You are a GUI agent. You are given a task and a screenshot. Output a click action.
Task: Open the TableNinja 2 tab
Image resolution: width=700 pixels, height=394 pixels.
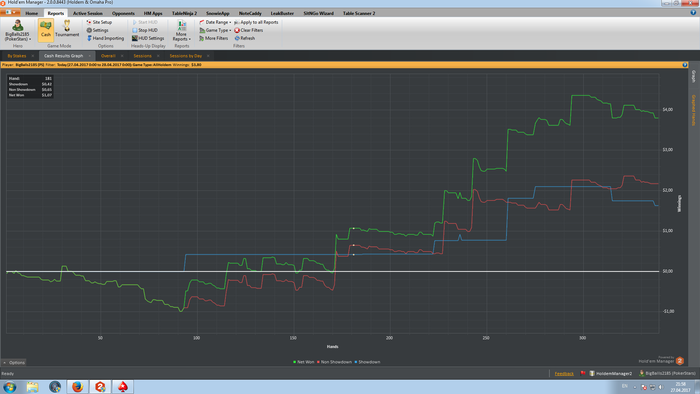click(184, 13)
